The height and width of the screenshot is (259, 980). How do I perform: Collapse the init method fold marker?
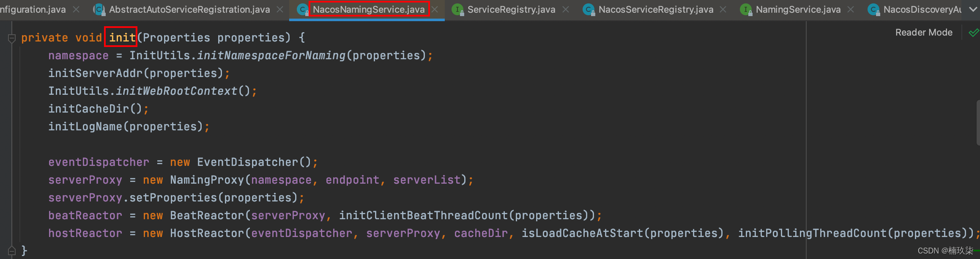click(x=12, y=38)
